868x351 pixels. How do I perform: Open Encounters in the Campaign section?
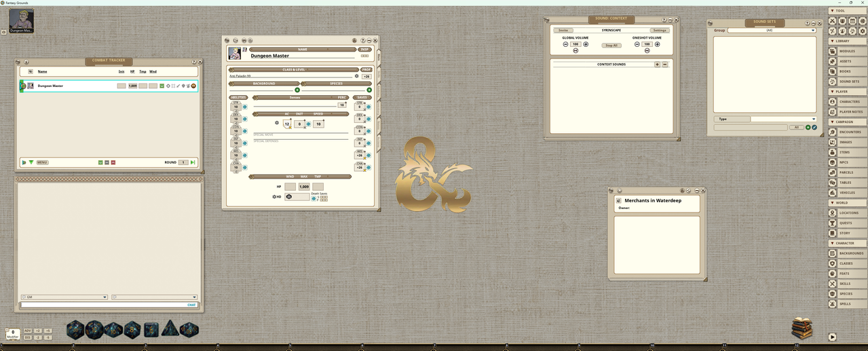pyautogui.click(x=848, y=132)
